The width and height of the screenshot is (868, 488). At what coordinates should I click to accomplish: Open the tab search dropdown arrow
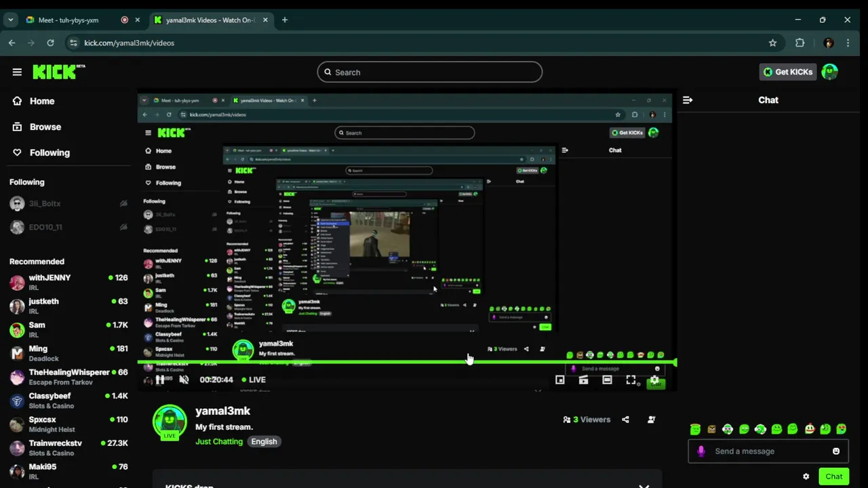pos(10,20)
